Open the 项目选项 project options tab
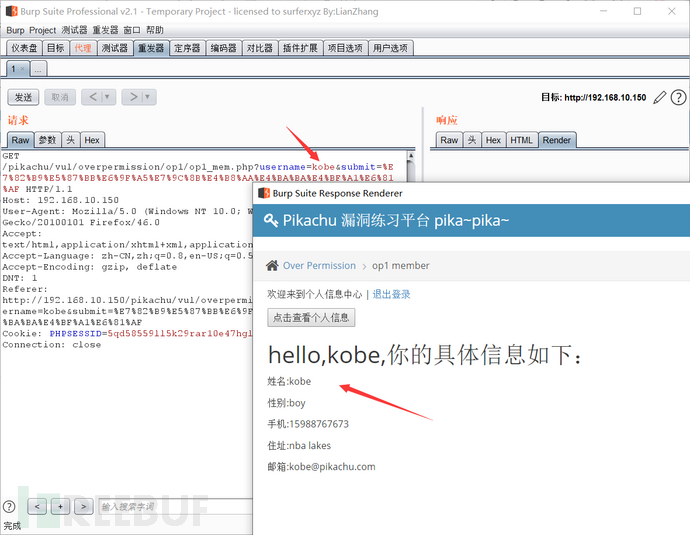690x535 pixels. tap(345, 48)
